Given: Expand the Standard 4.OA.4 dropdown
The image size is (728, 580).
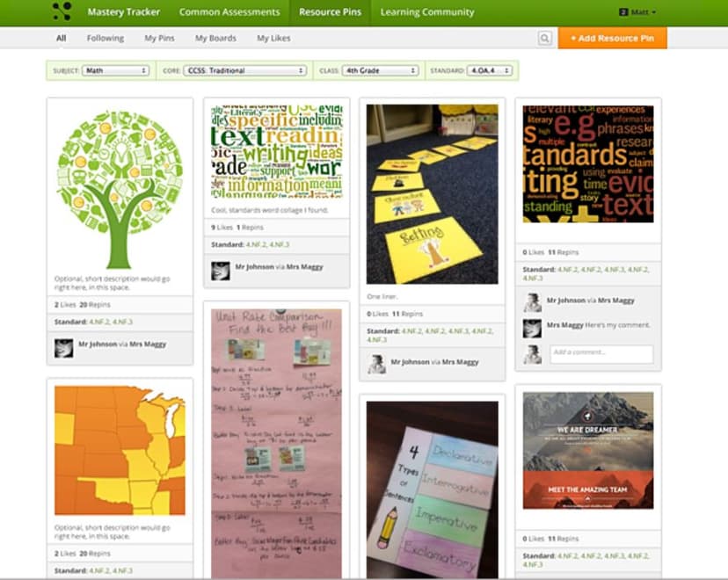Looking at the screenshot, I should (490, 70).
